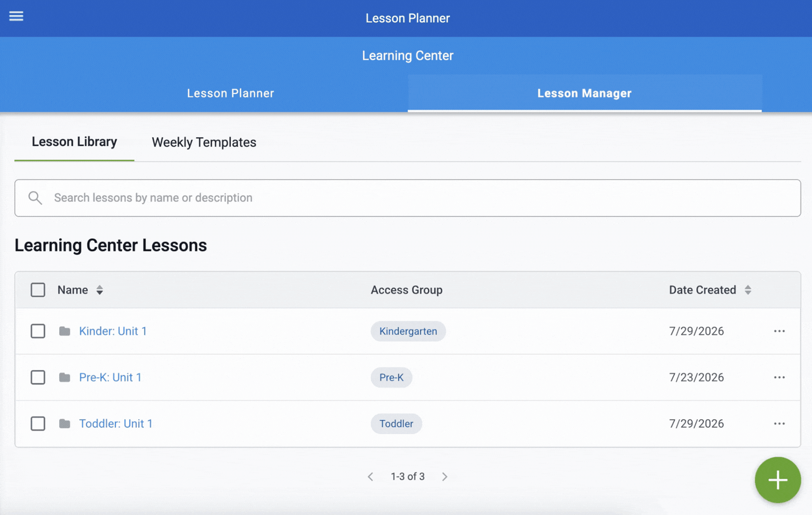Check the Pre-K: Unit 1 row checkbox
The height and width of the screenshot is (515, 812).
pos(38,377)
